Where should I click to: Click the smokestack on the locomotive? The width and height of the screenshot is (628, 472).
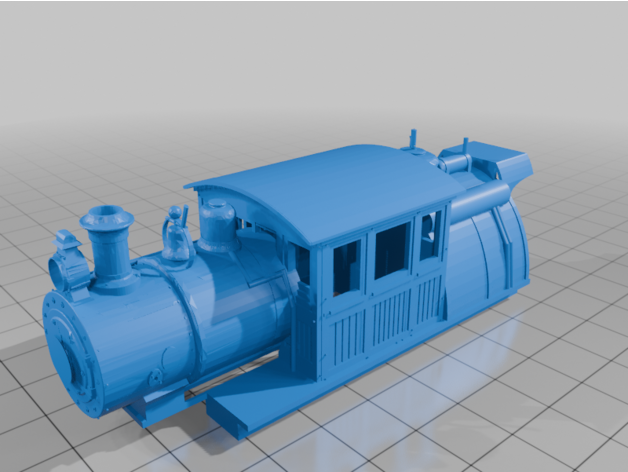click(x=109, y=244)
